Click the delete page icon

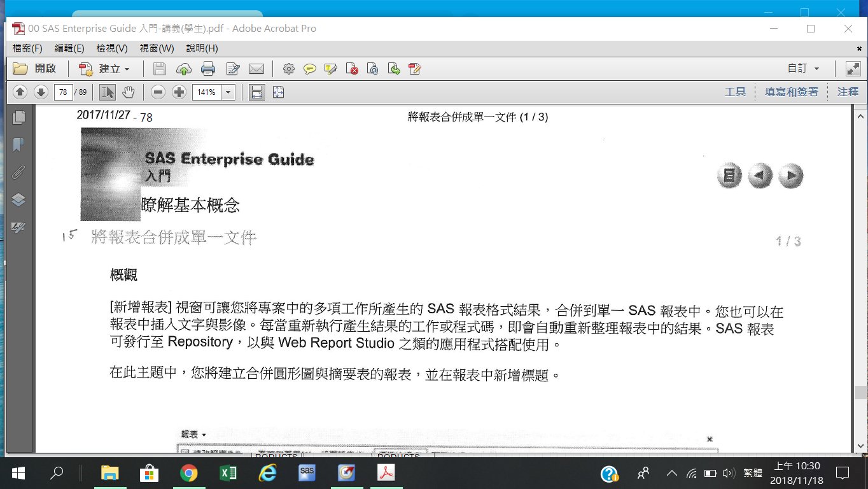tap(352, 69)
